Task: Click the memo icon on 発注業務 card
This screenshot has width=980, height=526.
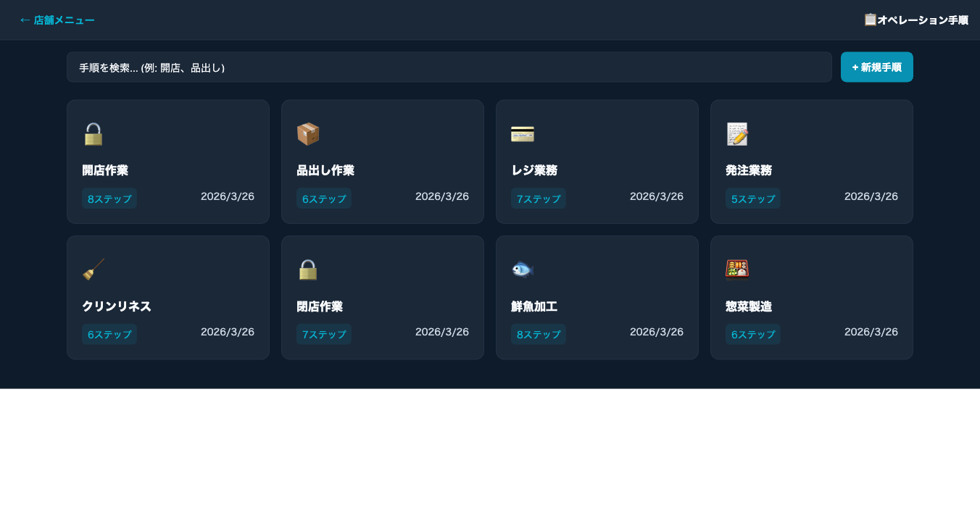Action: click(x=737, y=134)
